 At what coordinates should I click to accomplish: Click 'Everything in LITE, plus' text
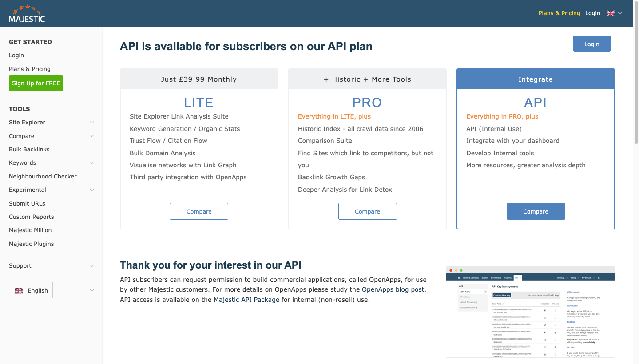click(x=334, y=116)
